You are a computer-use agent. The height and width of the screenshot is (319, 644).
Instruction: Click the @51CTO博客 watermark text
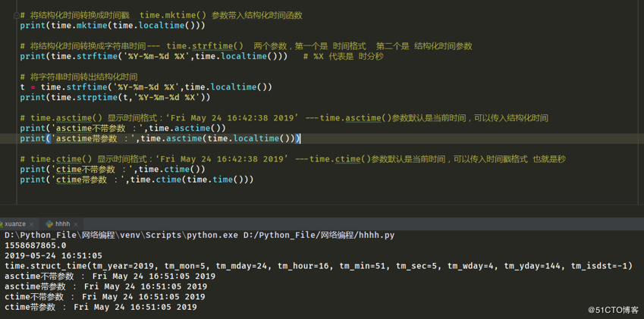613,310
